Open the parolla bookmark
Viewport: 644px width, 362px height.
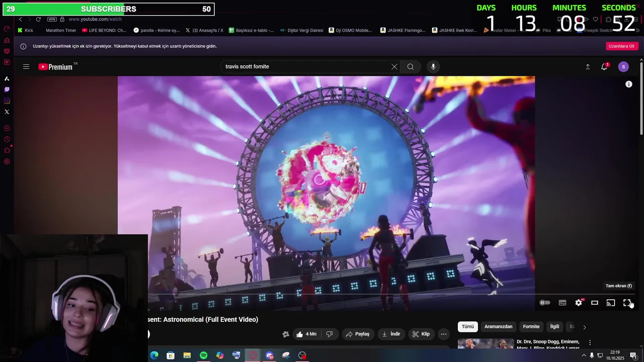pyautogui.click(x=156, y=30)
